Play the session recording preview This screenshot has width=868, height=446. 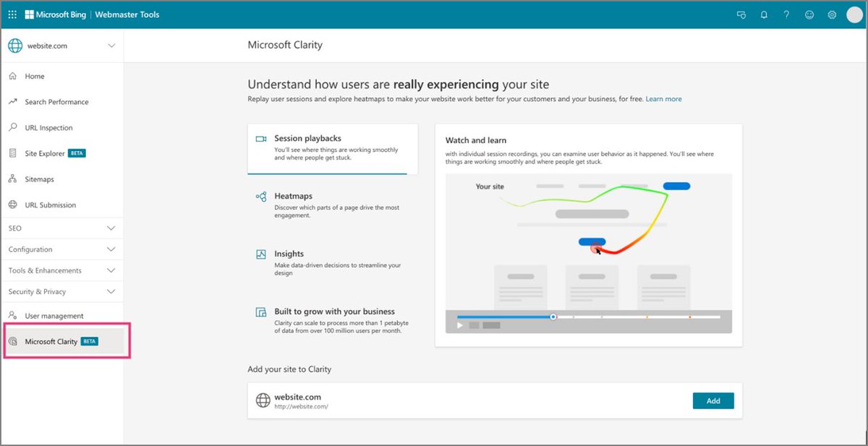click(460, 325)
